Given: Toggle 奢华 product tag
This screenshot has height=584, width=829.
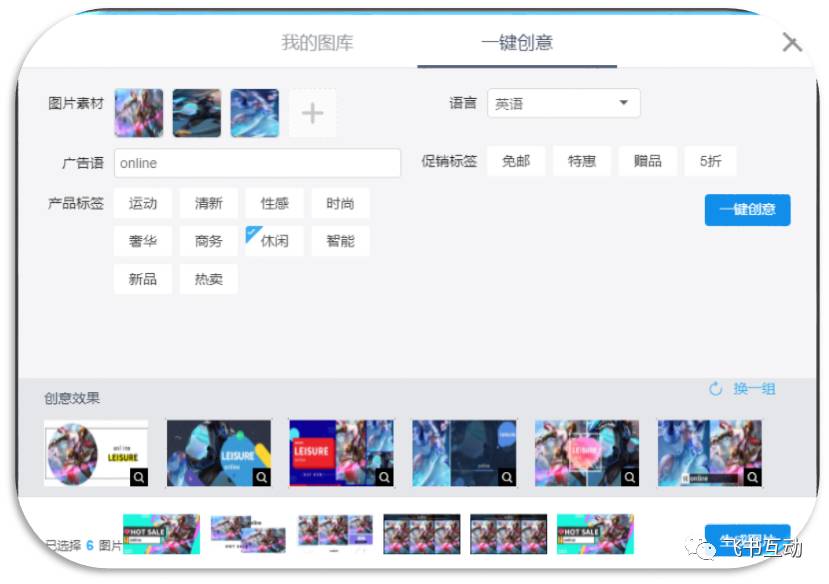Looking at the screenshot, I should click(143, 242).
